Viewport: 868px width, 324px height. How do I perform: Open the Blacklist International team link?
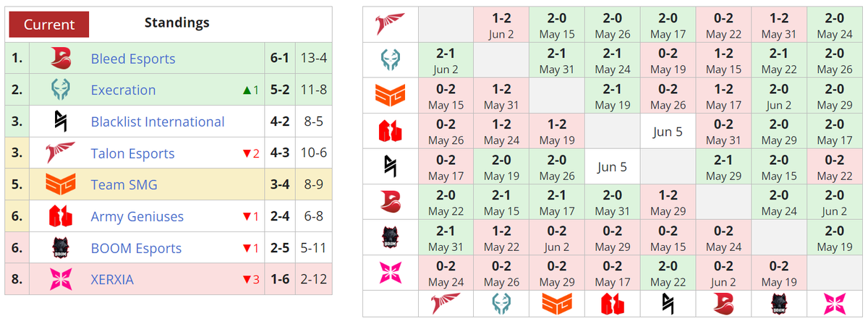click(158, 121)
